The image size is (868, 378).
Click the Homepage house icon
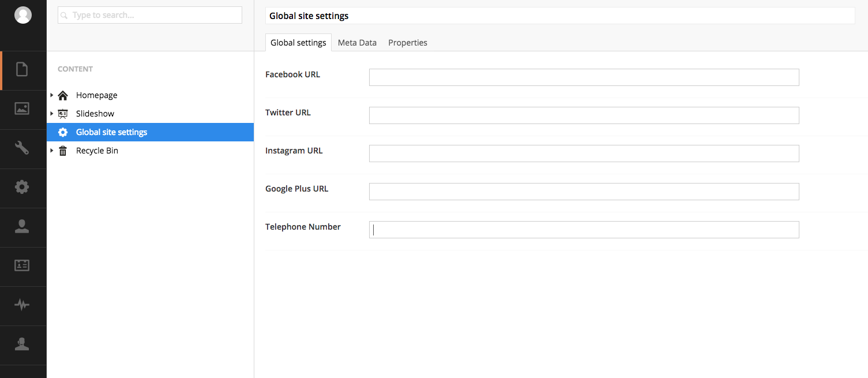(63, 95)
